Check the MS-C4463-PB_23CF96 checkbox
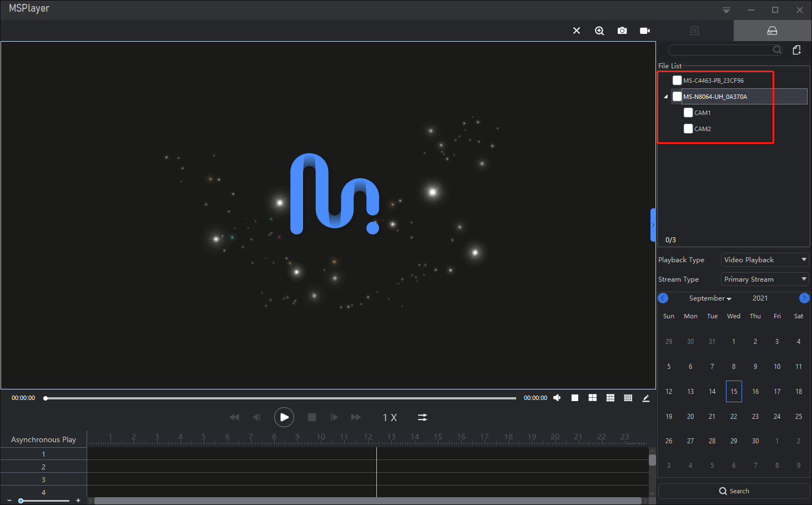Viewport: 812px width, 505px height. pos(677,81)
